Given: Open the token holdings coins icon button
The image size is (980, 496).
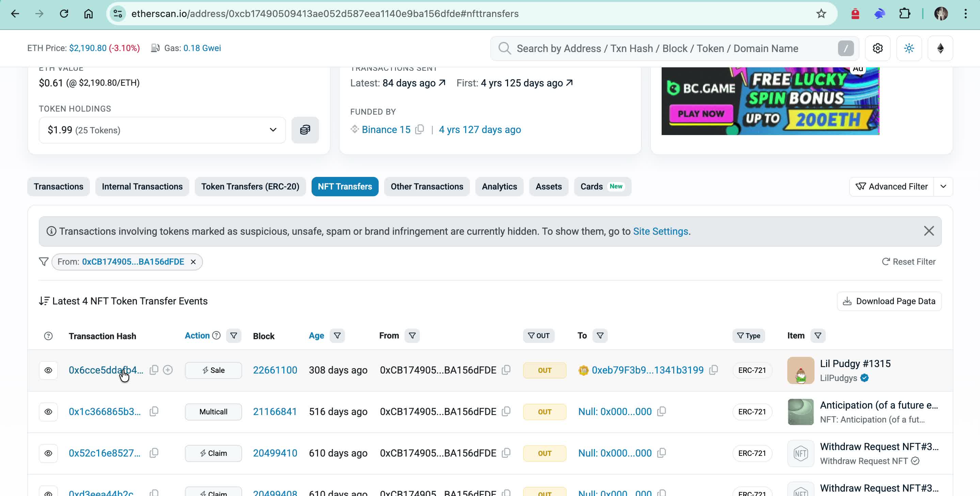Looking at the screenshot, I should [x=305, y=130].
